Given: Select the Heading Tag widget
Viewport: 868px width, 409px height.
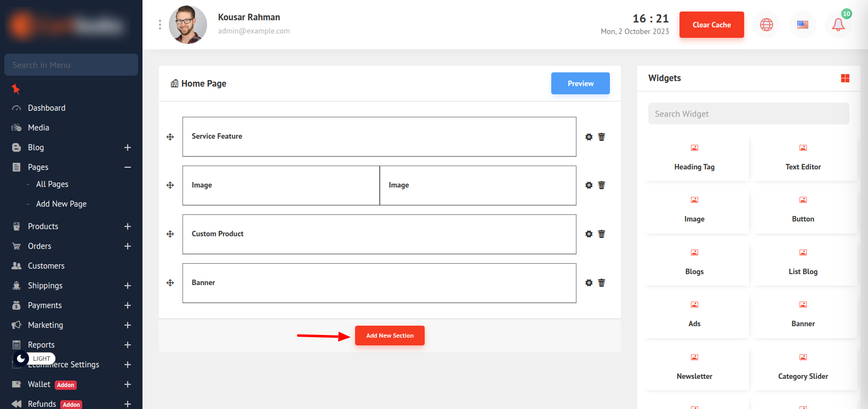Looking at the screenshot, I should pos(694,158).
